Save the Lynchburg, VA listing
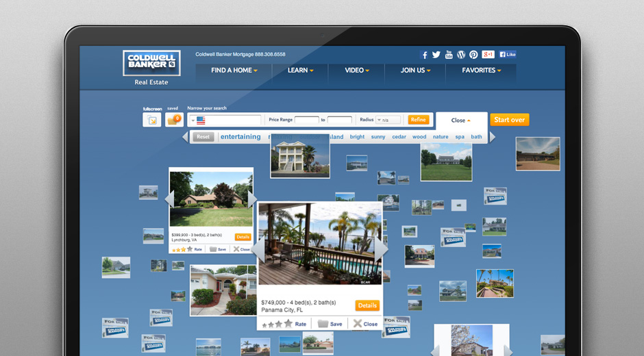644x356 pixels. click(218, 249)
